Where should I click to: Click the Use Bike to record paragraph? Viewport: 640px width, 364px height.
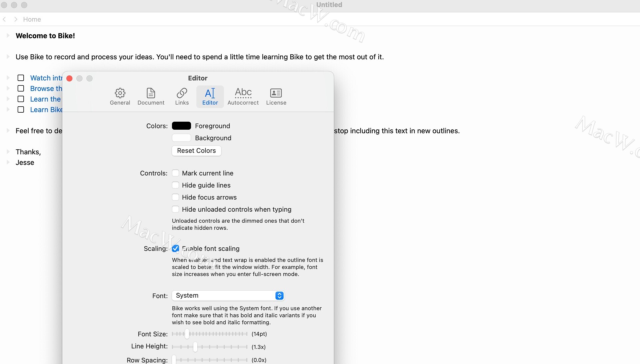pyautogui.click(x=200, y=57)
